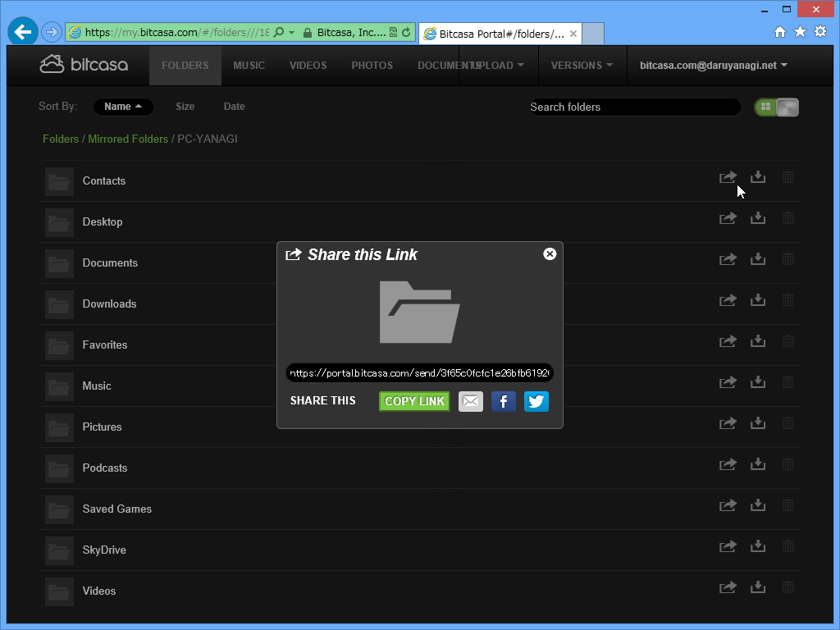
Task: Open the Saved Games folder
Action: pyautogui.click(x=116, y=509)
